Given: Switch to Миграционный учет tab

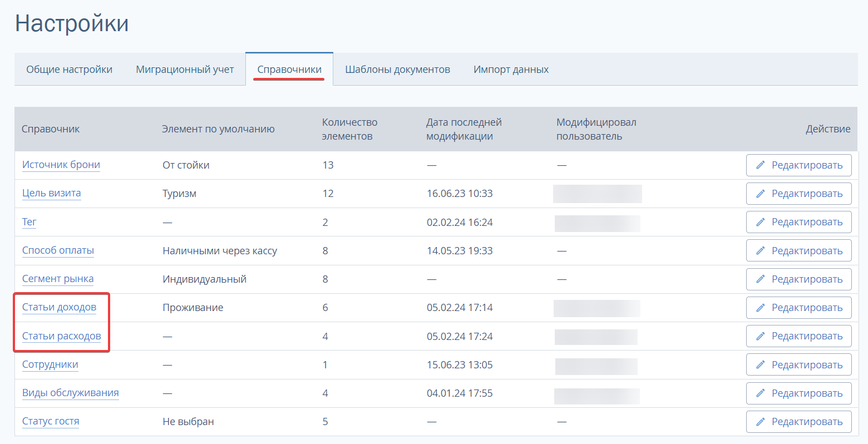Looking at the screenshot, I should click(185, 70).
